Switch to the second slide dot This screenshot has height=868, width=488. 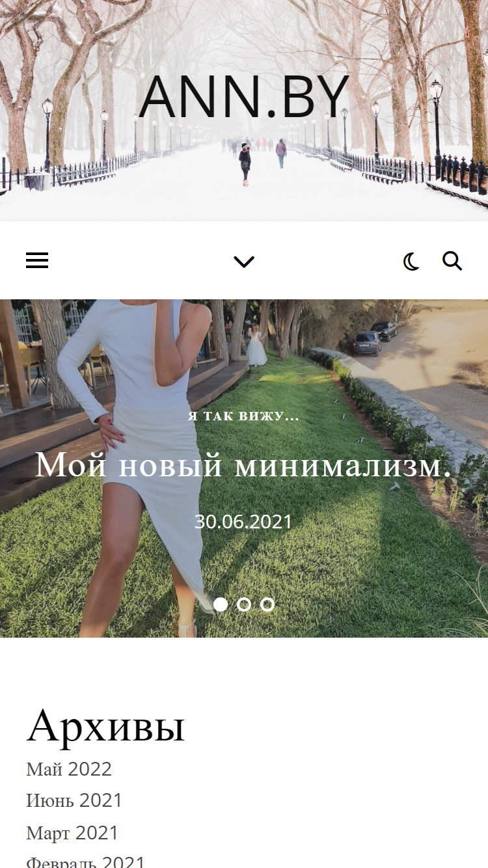(244, 604)
